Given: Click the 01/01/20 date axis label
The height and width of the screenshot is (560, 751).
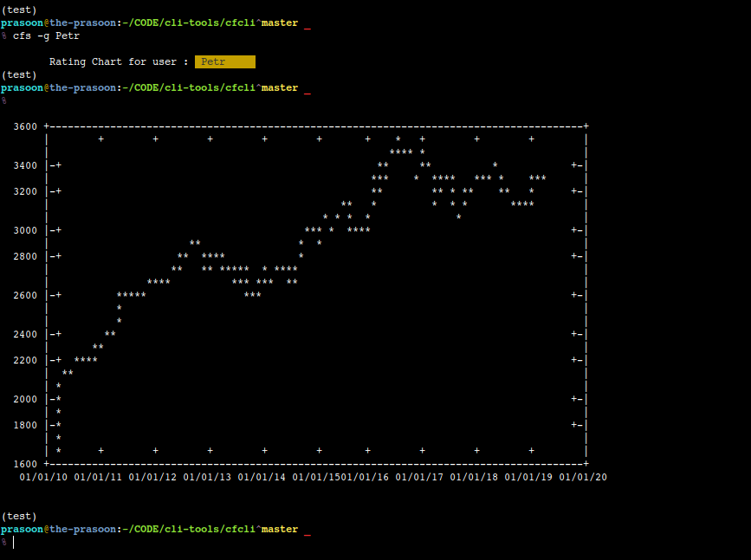Looking at the screenshot, I should [583, 477].
